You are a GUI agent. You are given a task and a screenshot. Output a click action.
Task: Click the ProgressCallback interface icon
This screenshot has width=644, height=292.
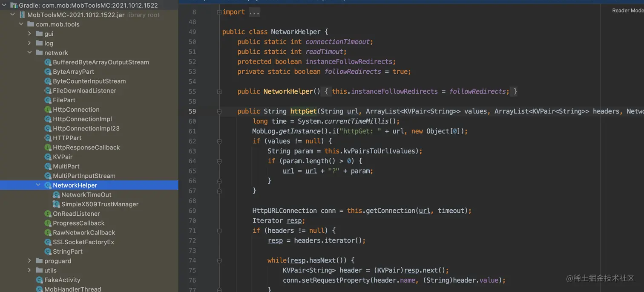(x=48, y=223)
